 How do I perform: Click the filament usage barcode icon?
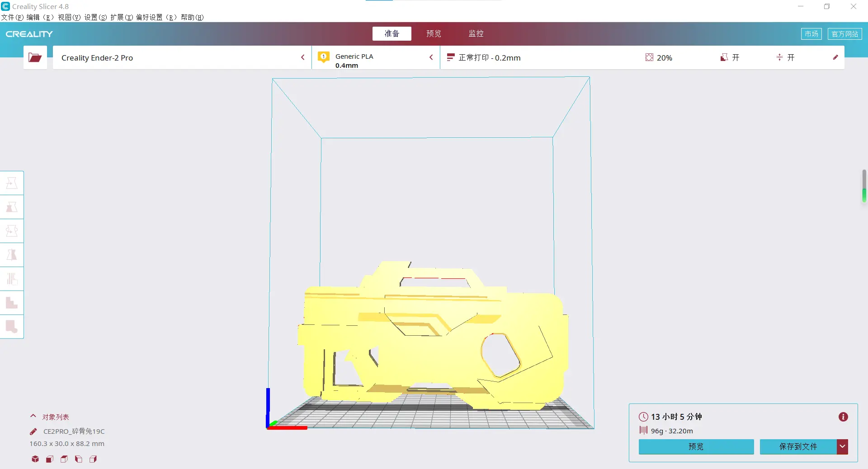(x=643, y=430)
